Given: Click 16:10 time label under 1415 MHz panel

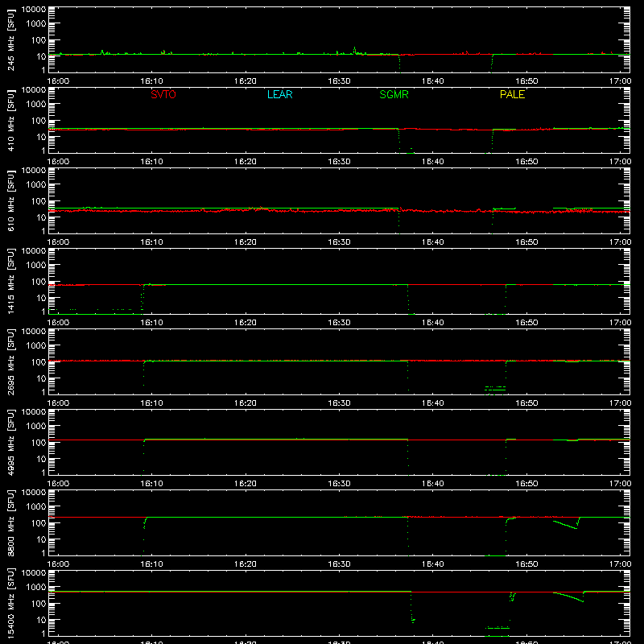Looking at the screenshot, I should click(151, 323).
